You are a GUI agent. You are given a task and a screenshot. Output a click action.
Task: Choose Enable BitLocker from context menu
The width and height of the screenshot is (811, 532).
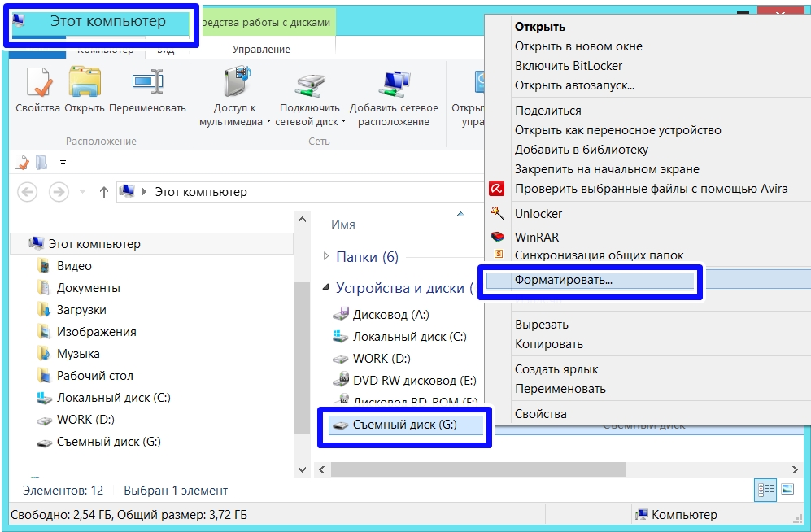point(569,66)
